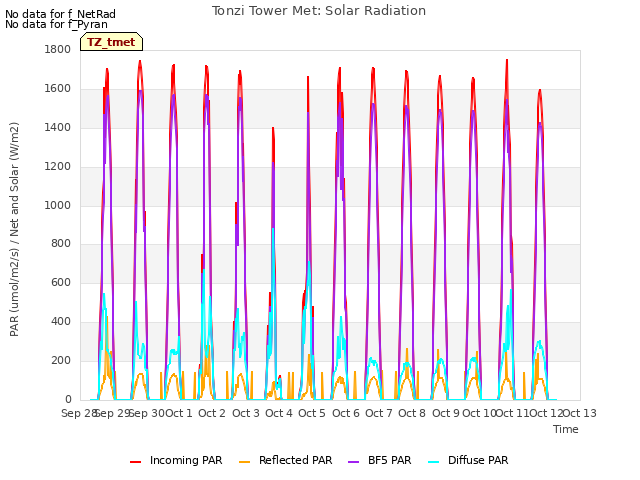Click the Oct 7 x-axis label
The width and height of the screenshot is (640, 480).
point(379,413)
